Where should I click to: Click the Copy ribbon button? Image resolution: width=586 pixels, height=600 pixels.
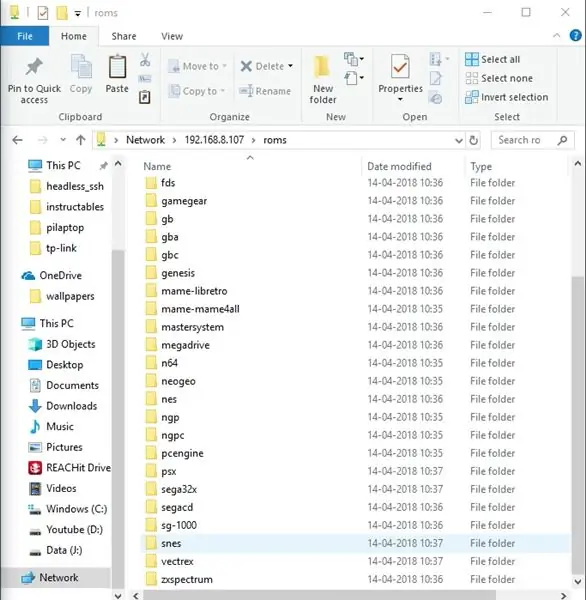tap(81, 74)
